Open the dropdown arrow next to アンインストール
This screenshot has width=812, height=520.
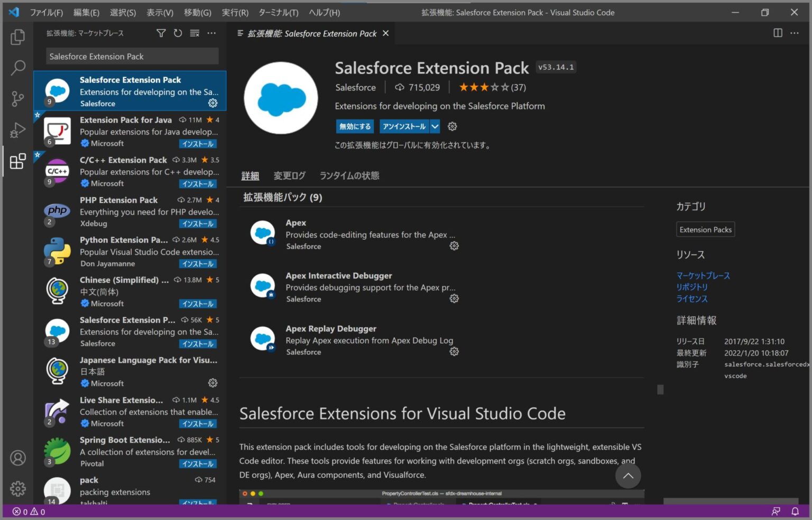coord(435,126)
